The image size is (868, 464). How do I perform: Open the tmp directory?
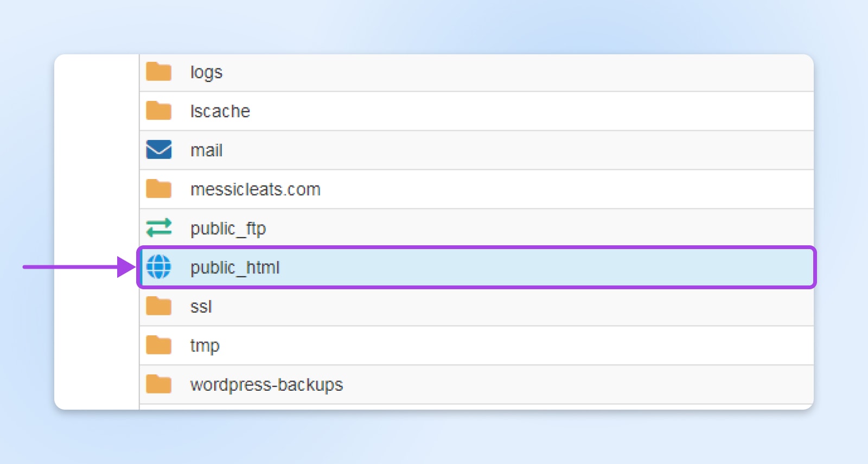[x=205, y=345]
